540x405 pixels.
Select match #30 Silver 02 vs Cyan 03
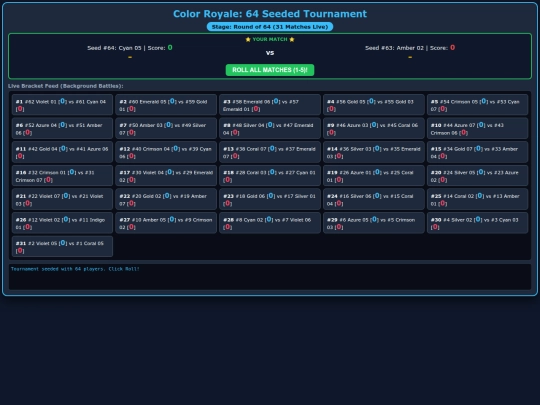(477, 223)
